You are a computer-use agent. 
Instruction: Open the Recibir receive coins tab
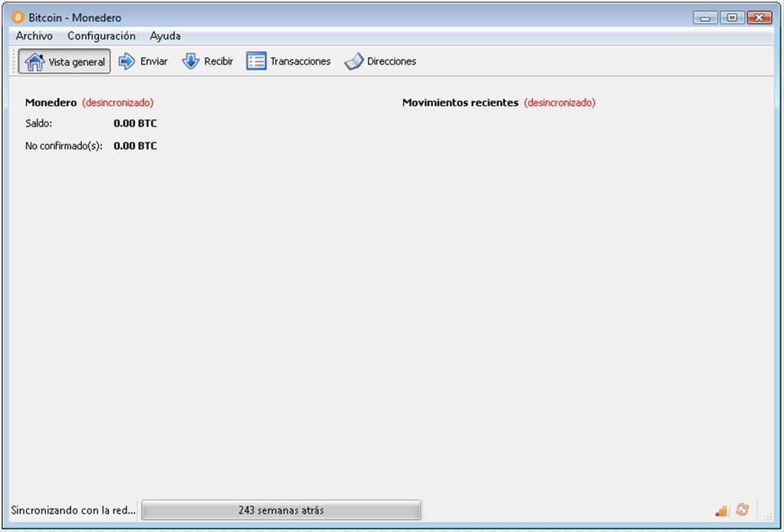click(208, 61)
